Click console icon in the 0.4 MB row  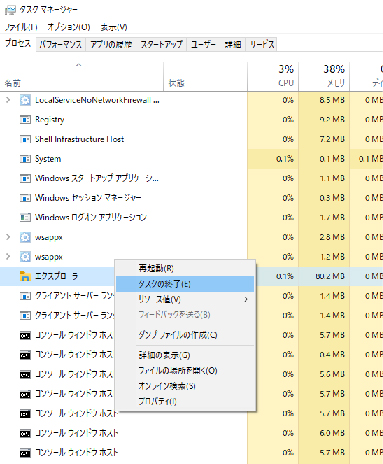pyautogui.click(x=25, y=355)
